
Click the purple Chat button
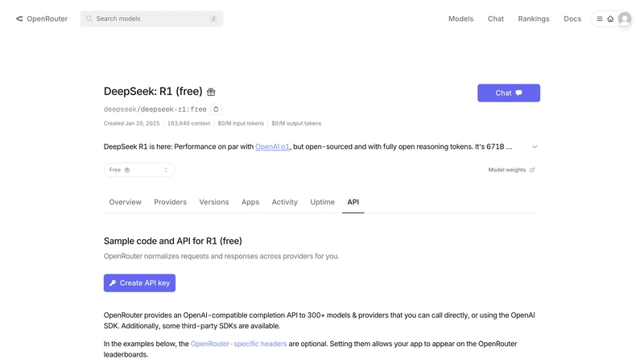click(x=509, y=93)
